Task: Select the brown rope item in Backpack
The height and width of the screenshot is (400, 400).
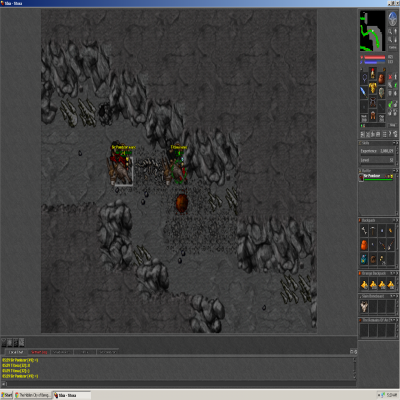Action: pos(373,259)
